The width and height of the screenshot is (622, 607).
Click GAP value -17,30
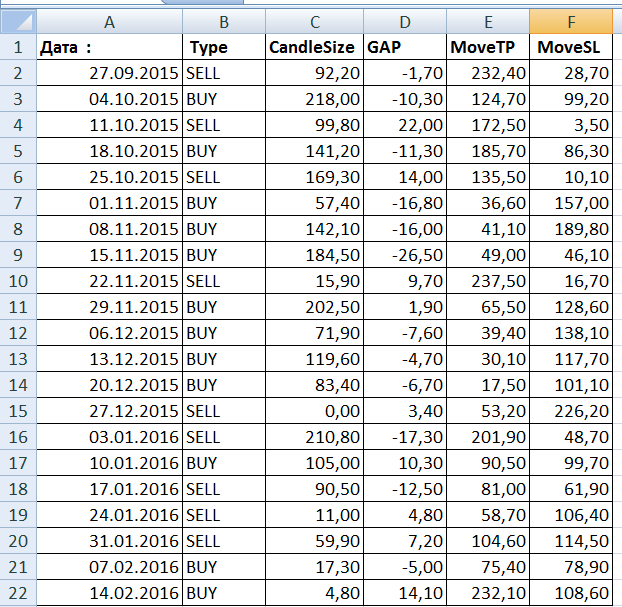point(405,437)
